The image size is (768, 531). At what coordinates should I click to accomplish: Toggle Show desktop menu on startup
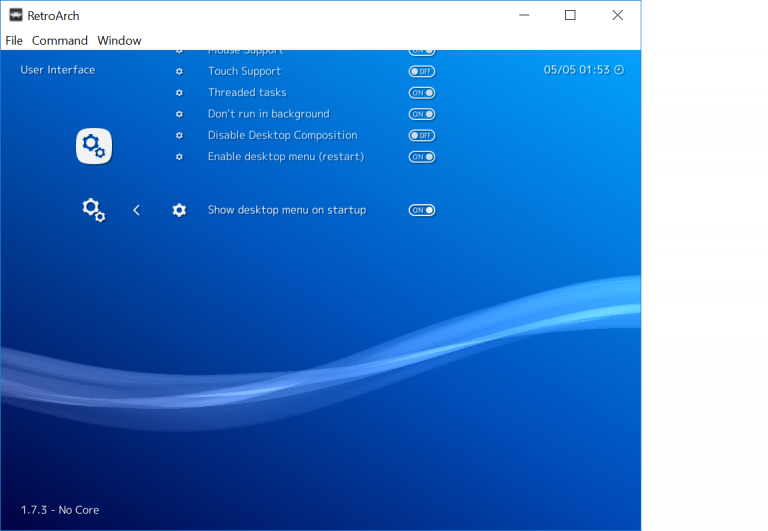pos(422,210)
